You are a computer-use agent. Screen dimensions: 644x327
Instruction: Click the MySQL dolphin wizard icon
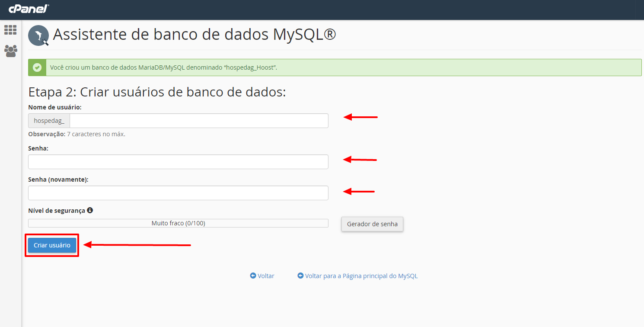(39, 35)
